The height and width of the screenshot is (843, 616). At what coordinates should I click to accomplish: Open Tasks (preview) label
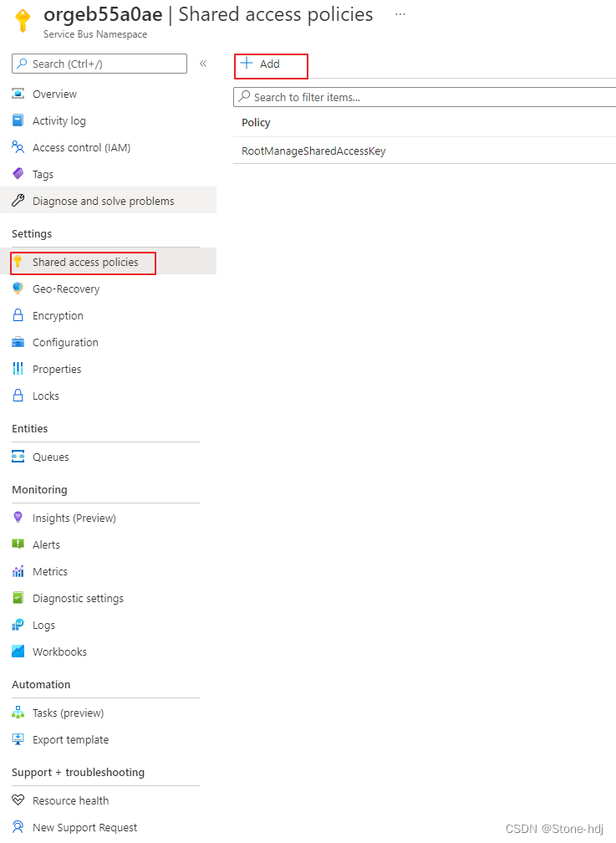coord(69,713)
